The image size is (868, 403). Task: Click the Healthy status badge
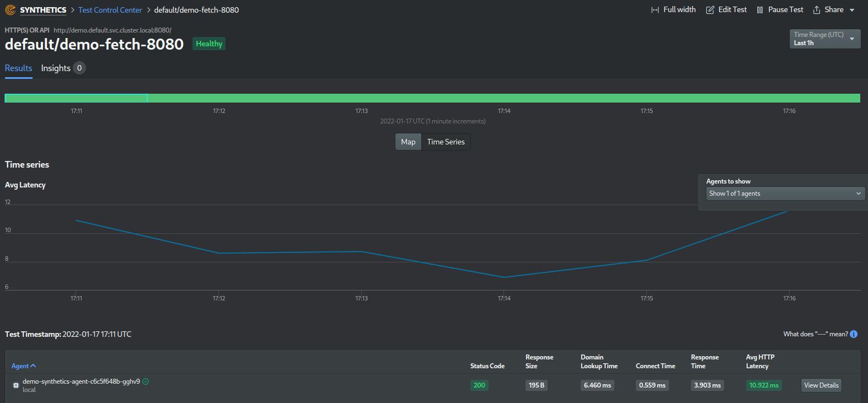[x=209, y=44]
